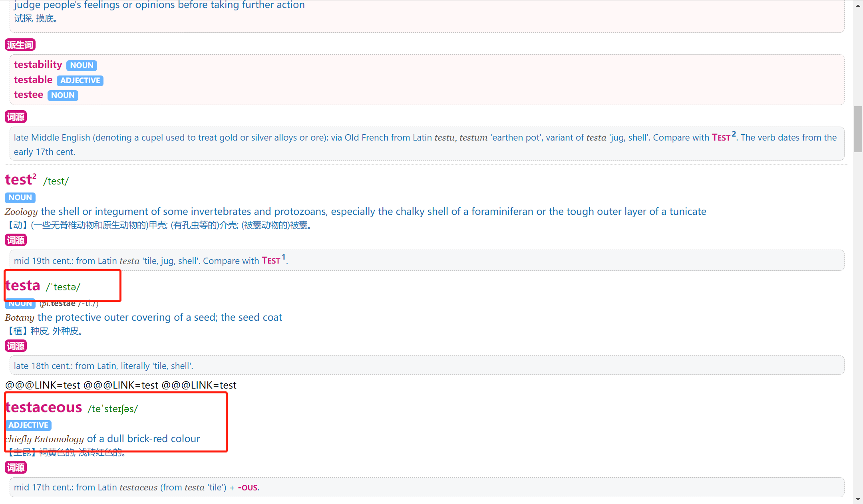Click the NOUN badge beside testee
The width and height of the screenshot is (863, 504).
pyautogui.click(x=63, y=95)
